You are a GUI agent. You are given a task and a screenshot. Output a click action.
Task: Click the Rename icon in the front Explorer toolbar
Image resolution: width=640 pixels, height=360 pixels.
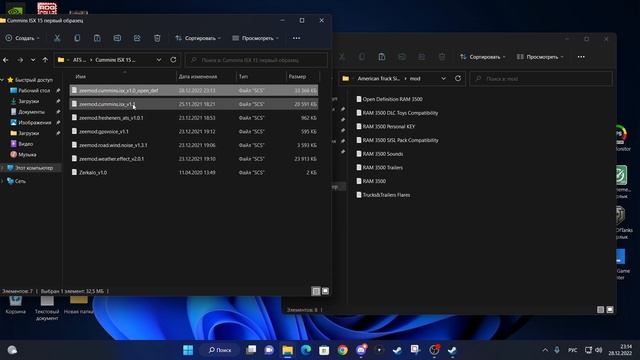(117, 38)
